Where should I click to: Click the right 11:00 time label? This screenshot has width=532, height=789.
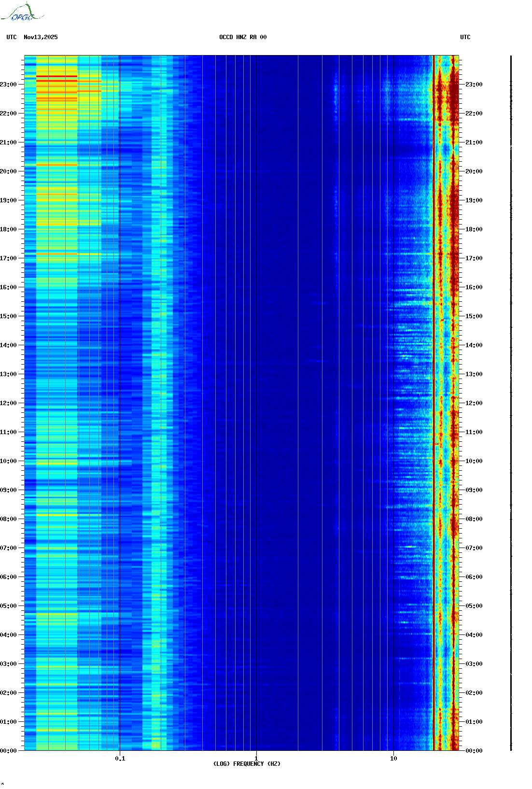[474, 432]
